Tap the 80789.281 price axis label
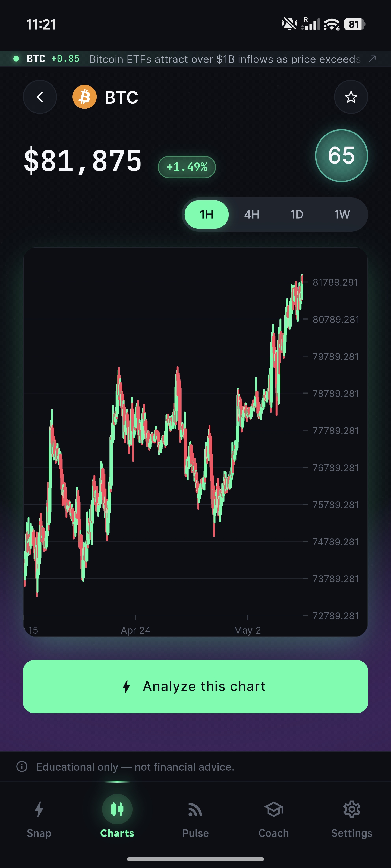This screenshot has height=868, width=391. click(335, 320)
